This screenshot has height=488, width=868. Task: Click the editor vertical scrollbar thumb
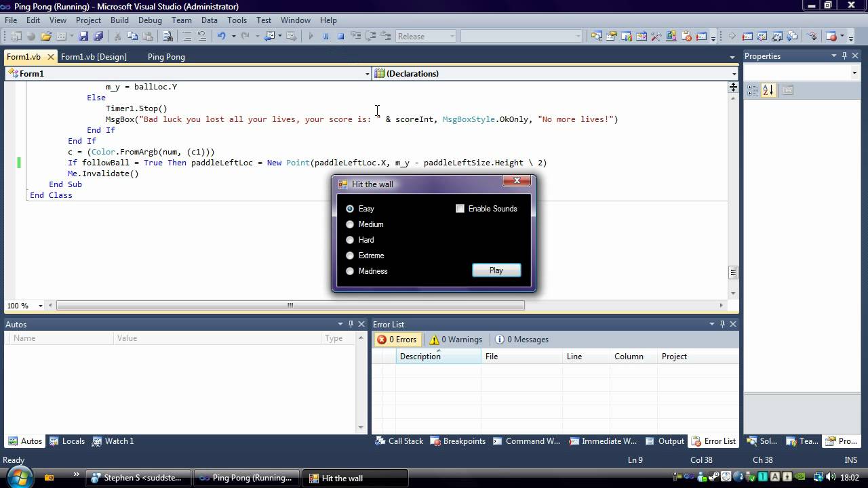click(733, 272)
